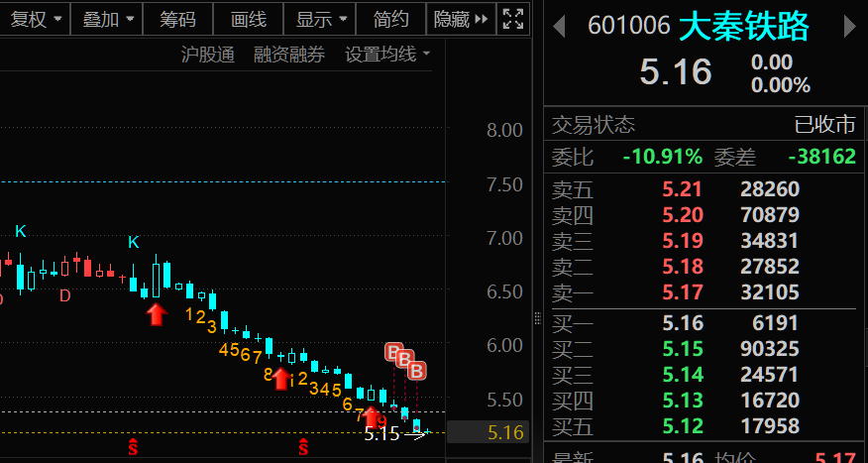Click the 买四 price 5.13

(x=682, y=401)
